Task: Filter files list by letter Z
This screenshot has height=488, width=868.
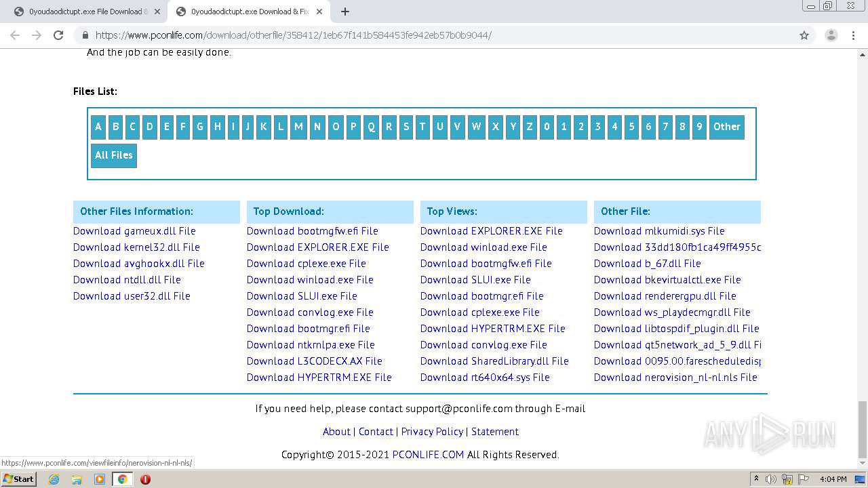Action: click(x=530, y=127)
